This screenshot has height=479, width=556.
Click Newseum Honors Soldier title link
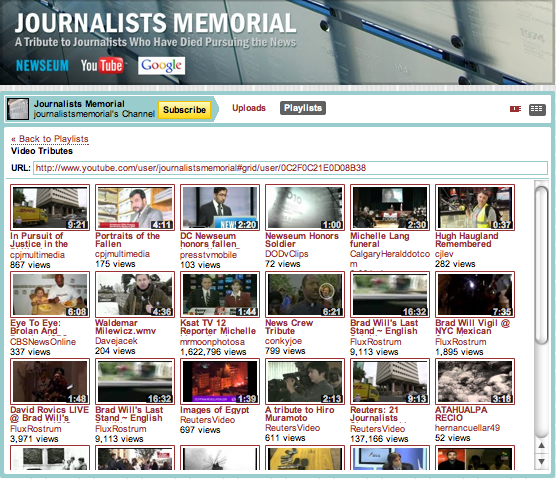pos(302,240)
